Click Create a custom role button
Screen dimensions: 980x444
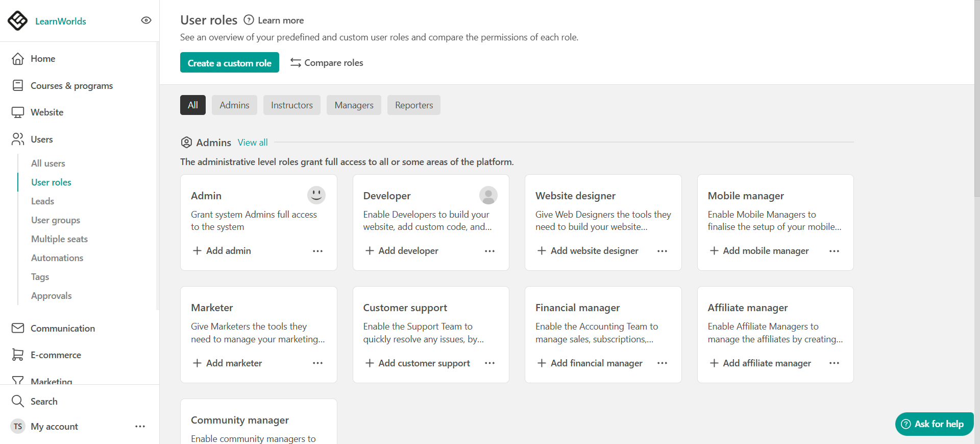[229, 63]
